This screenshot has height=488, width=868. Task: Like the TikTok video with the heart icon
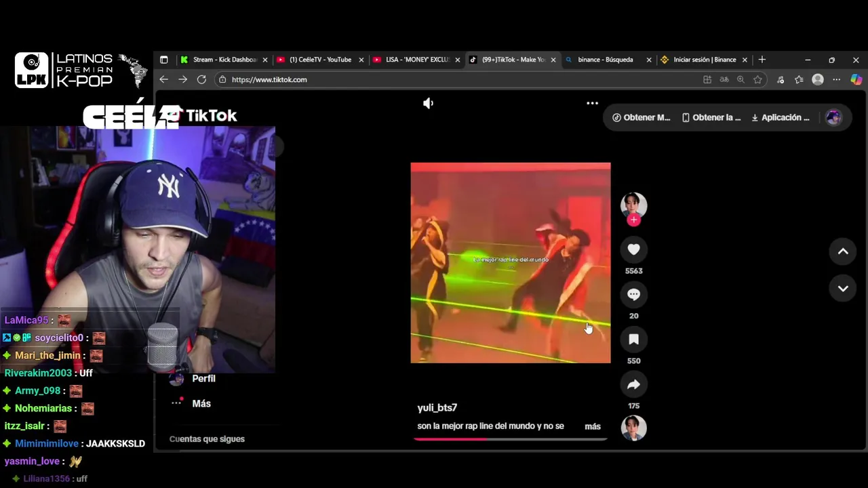[633, 249]
